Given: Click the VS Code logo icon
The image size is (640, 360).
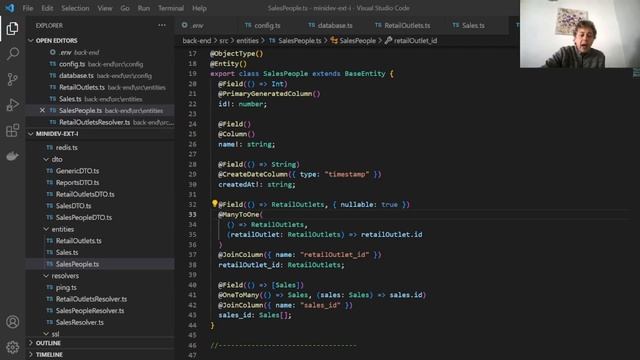Looking at the screenshot, I should pyautogui.click(x=10, y=8).
